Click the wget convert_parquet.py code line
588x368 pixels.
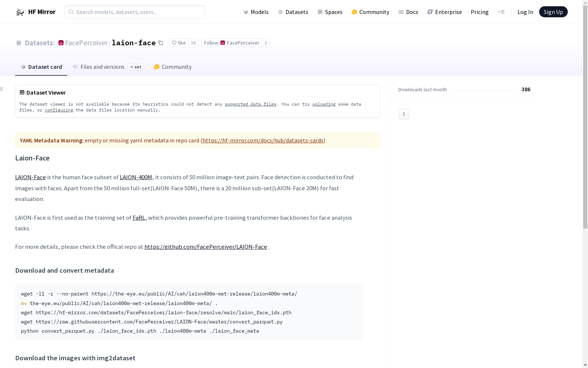point(152,322)
